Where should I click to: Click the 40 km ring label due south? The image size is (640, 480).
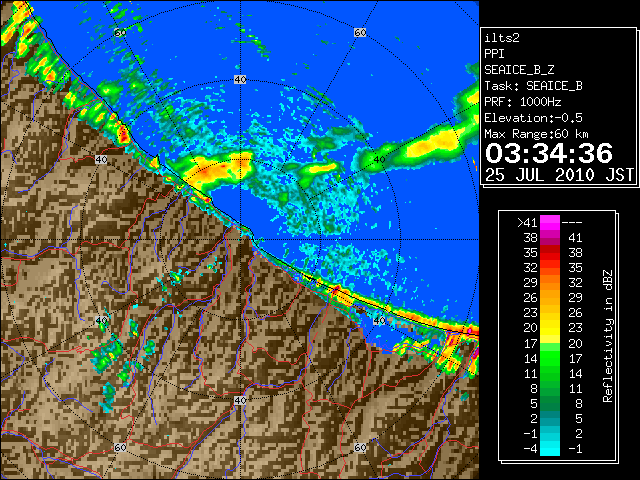coord(240,400)
